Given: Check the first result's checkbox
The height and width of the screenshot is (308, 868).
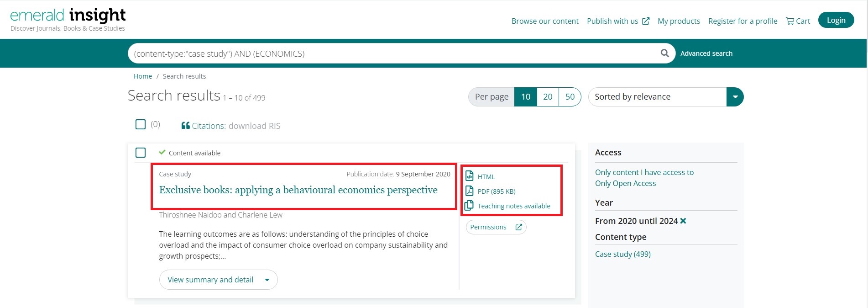Looking at the screenshot, I should (x=141, y=153).
